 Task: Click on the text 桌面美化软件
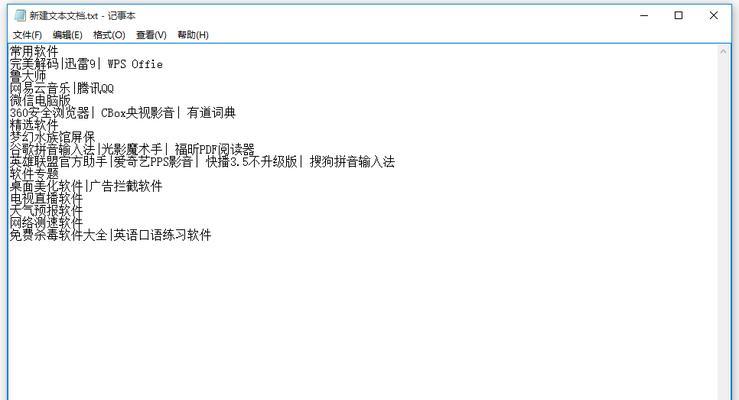[46, 186]
